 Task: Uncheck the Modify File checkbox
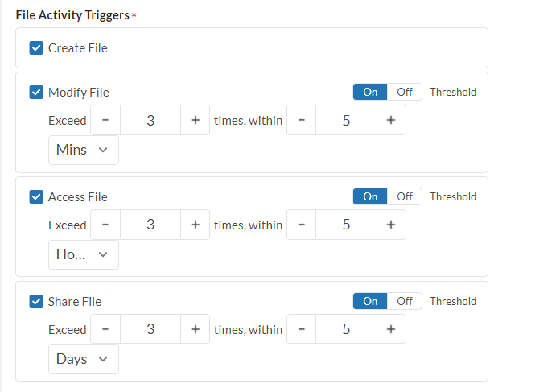(x=36, y=93)
